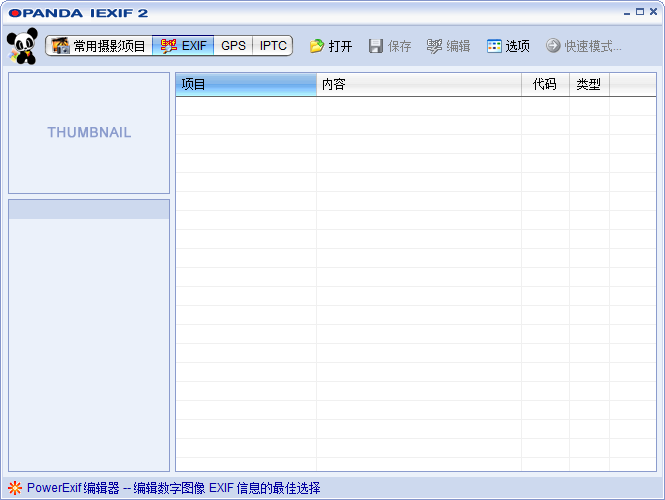Select the EXIF tab
Viewport: 665px width, 500px height.
coord(183,46)
